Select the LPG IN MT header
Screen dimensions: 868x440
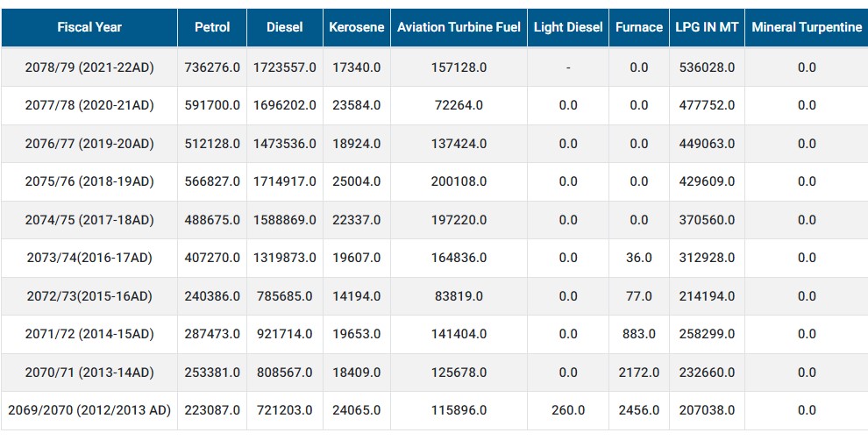pos(707,27)
